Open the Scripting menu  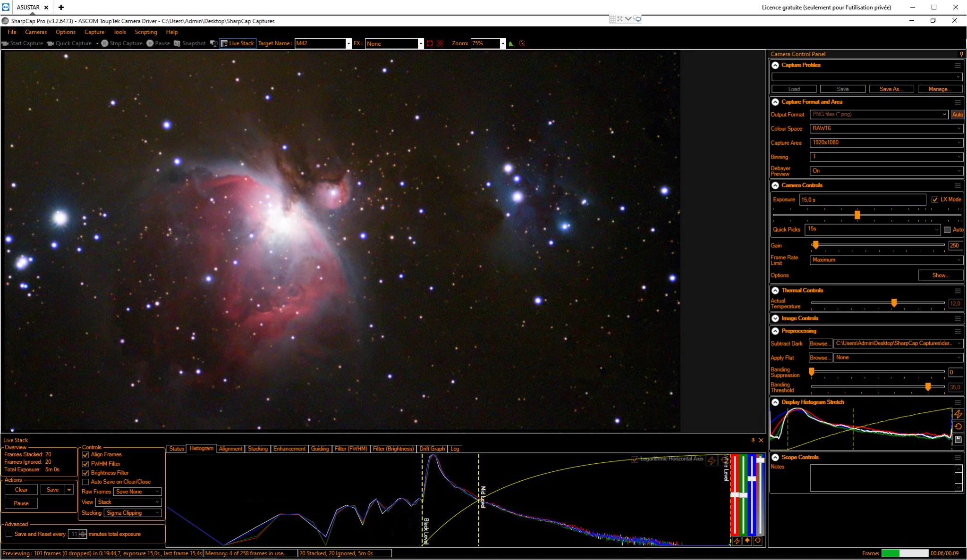point(146,32)
